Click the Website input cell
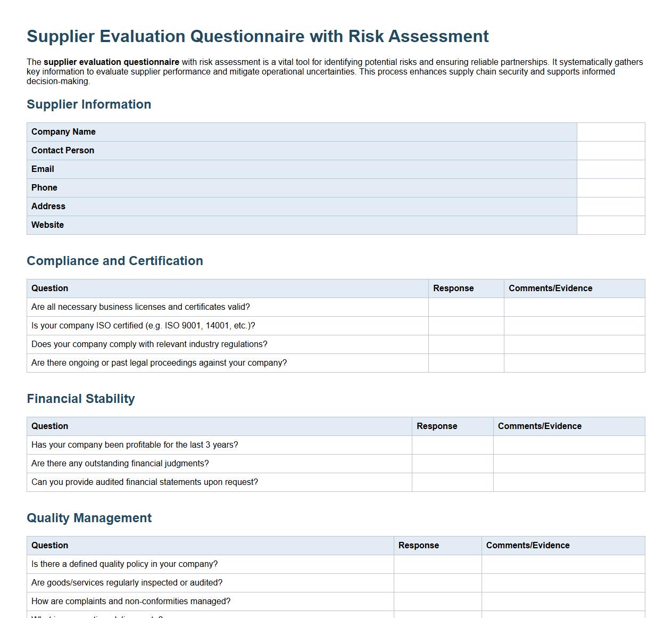Screen dimensions: 672x618 click(610, 225)
